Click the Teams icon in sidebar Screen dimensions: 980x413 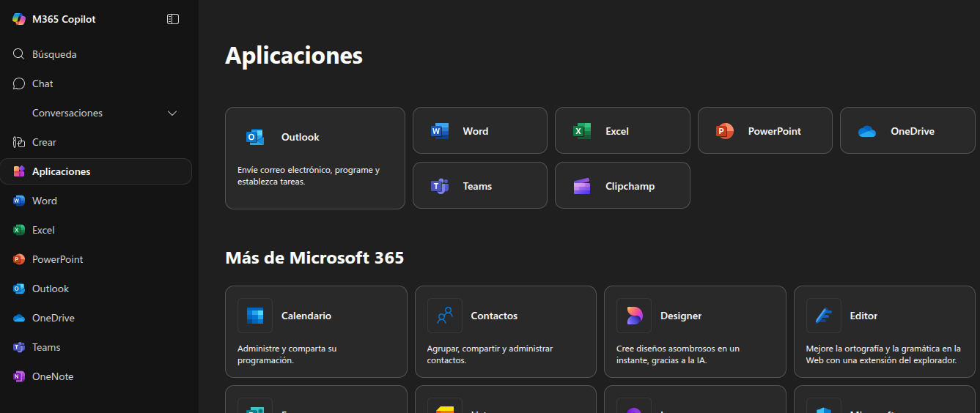(19, 347)
